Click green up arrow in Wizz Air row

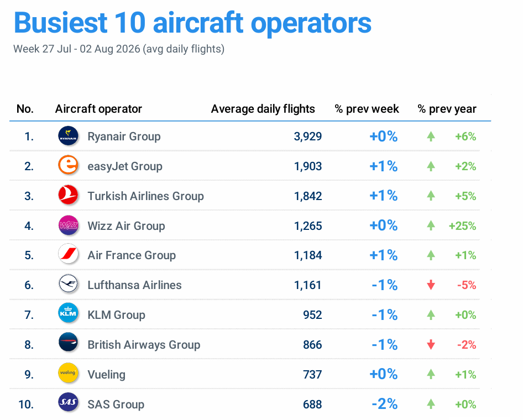click(431, 225)
